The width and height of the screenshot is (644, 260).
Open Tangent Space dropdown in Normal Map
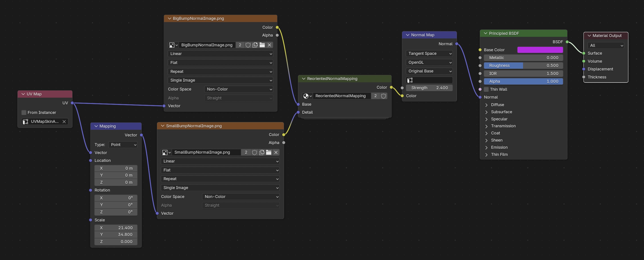pos(429,54)
